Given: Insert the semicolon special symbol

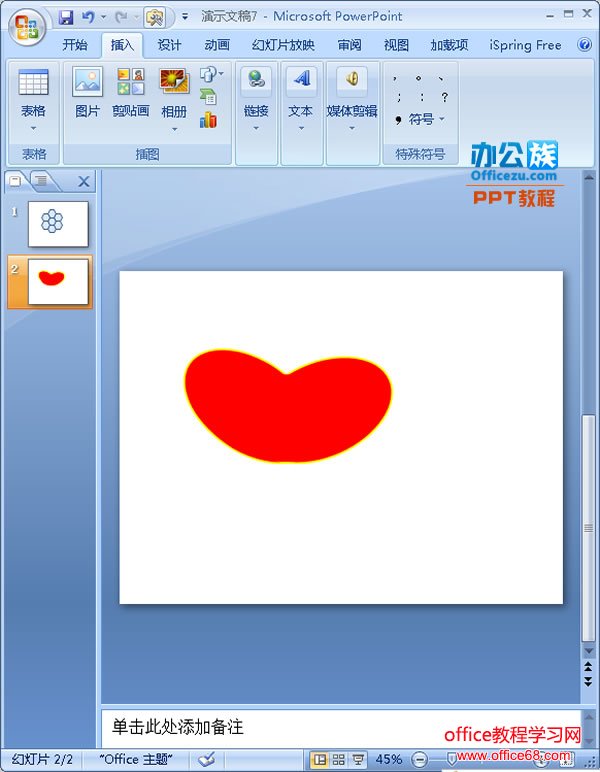Looking at the screenshot, I should (399, 97).
